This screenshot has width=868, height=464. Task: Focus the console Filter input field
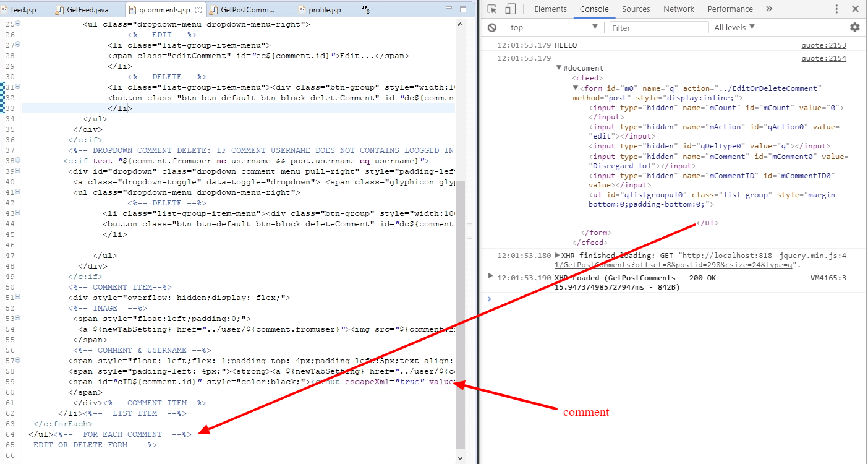pyautogui.click(x=658, y=27)
